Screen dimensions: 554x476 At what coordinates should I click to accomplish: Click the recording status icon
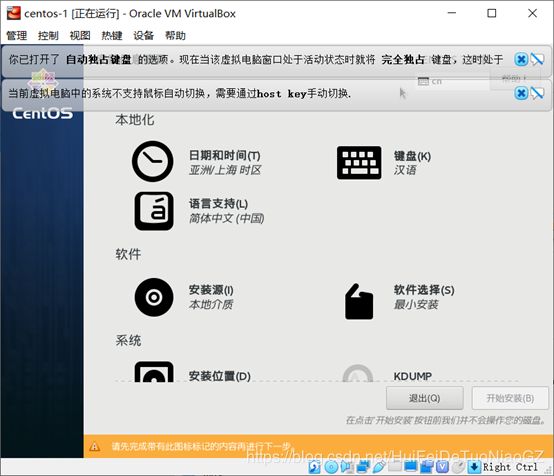(x=426, y=467)
